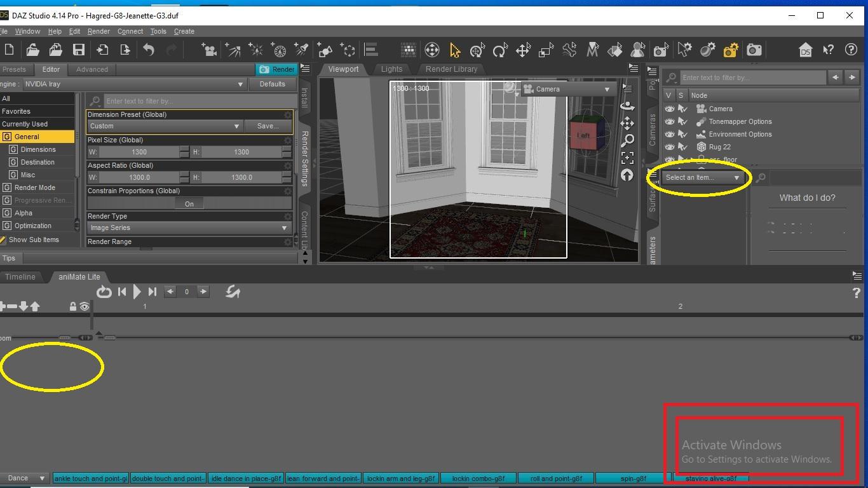This screenshot has height=488, width=868.
Task: Open the render Engine NVIDIA Iray dropdown
Action: pyautogui.click(x=134, y=84)
